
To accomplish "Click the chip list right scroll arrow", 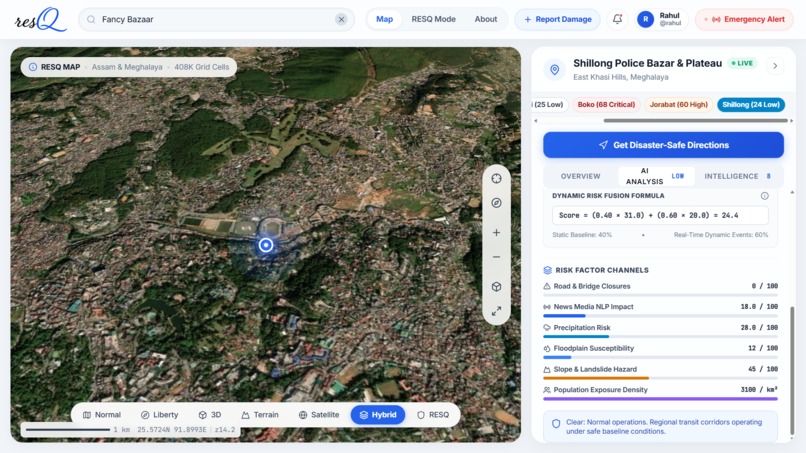I will coord(791,121).
